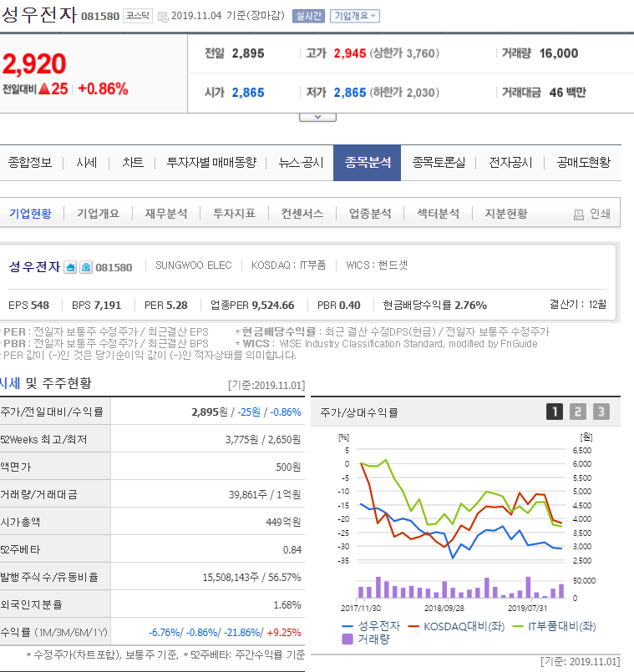Screen dimensions: 634x672
Task: Click the 52Weeks 최고/최저 row value
Action: point(263,440)
